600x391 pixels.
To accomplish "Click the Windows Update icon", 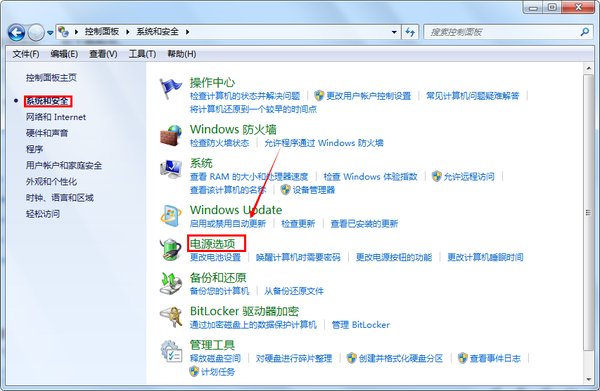I will pyautogui.click(x=171, y=216).
